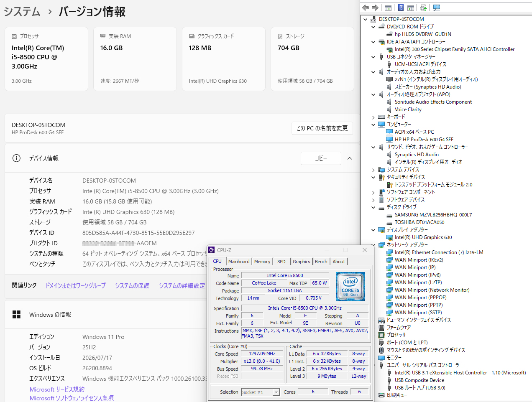The height and width of the screenshot is (402, 532).
Task: Click the disc drive icon of hp HLDS DVDRW GUD1N
Action: tap(389, 34)
